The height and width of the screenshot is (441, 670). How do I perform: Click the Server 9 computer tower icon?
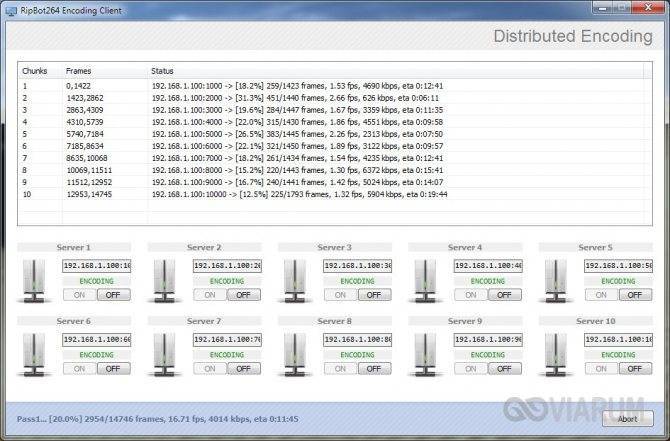[425, 355]
